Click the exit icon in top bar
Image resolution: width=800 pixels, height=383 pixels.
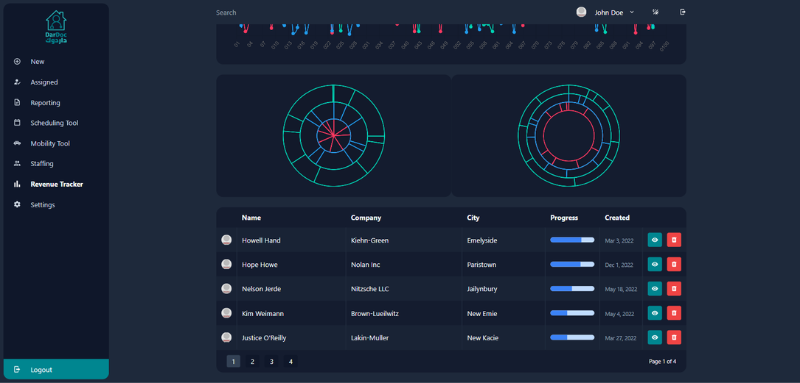(683, 12)
